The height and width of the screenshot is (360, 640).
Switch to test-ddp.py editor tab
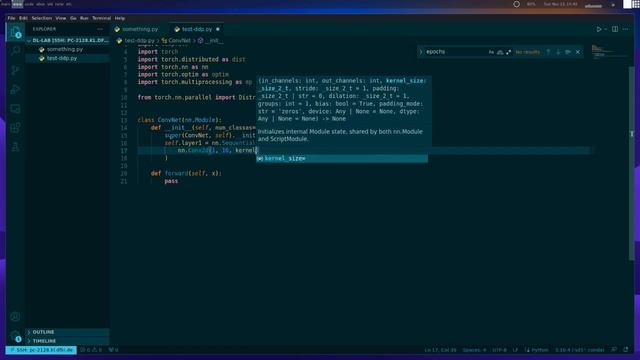196,29
